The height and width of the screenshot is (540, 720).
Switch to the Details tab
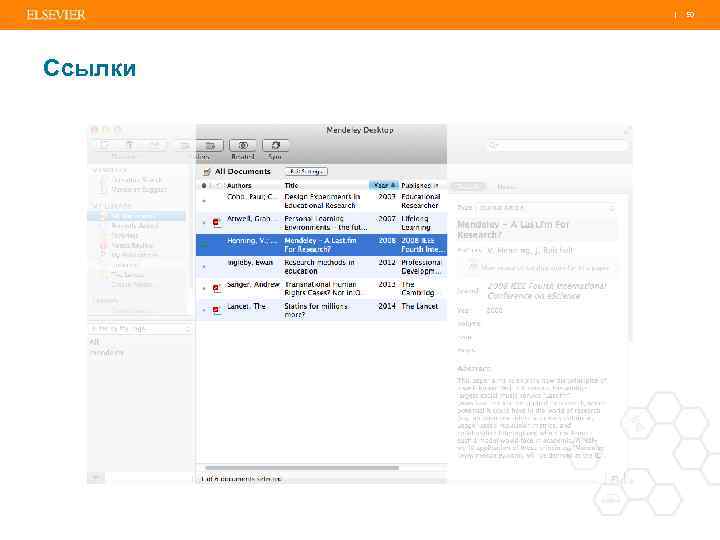(x=467, y=186)
